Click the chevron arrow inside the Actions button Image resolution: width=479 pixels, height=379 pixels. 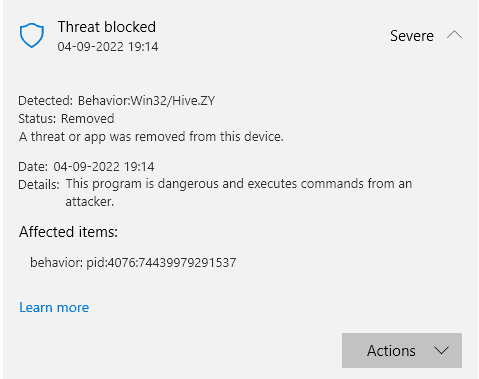point(442,350)
